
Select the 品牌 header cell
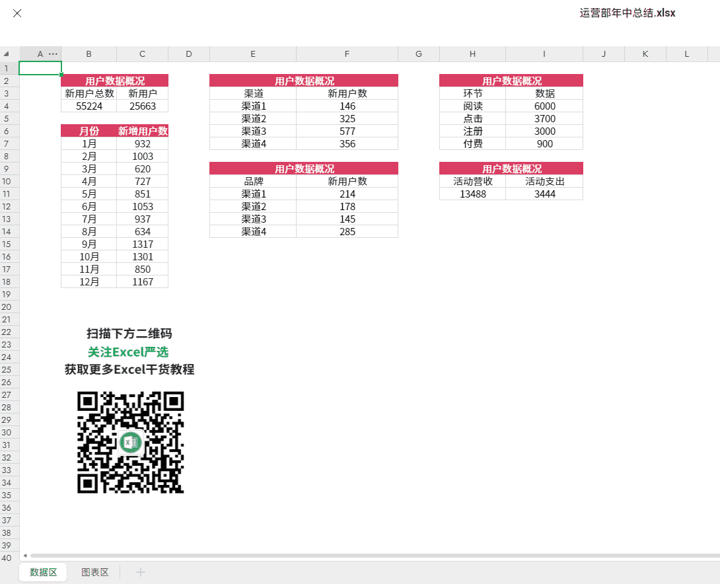[253, 182]
